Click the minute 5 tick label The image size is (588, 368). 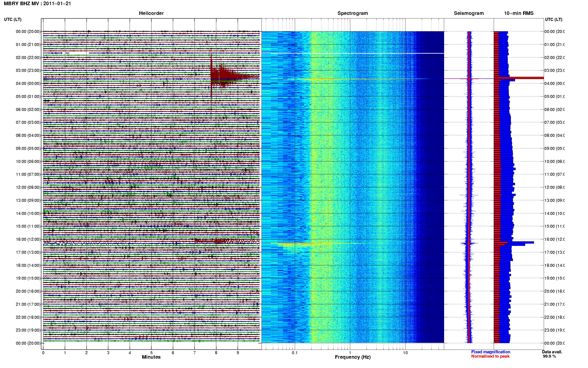pos(151,353)
